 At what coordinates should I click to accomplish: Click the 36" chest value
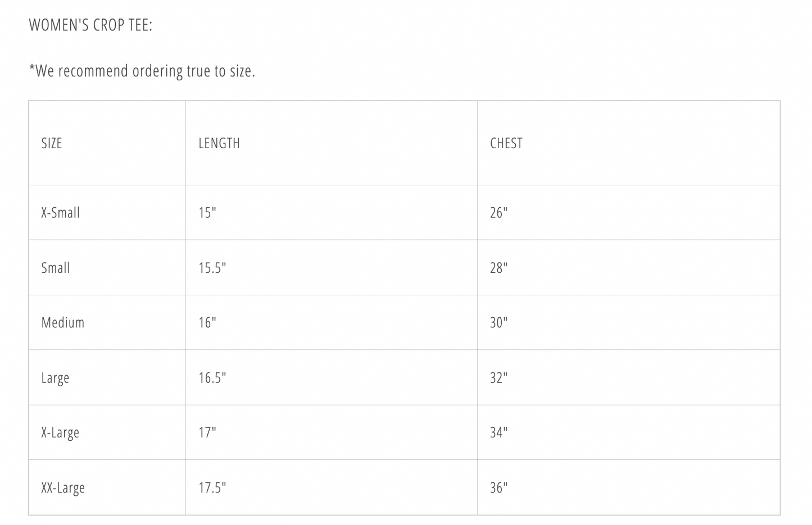pyautogui.click(x=499, y=488)
